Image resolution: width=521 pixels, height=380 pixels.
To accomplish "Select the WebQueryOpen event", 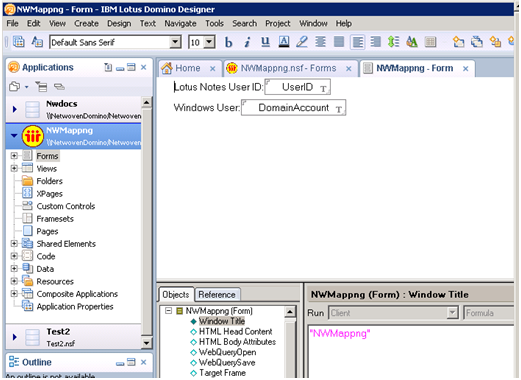I will tap(227, 352).
